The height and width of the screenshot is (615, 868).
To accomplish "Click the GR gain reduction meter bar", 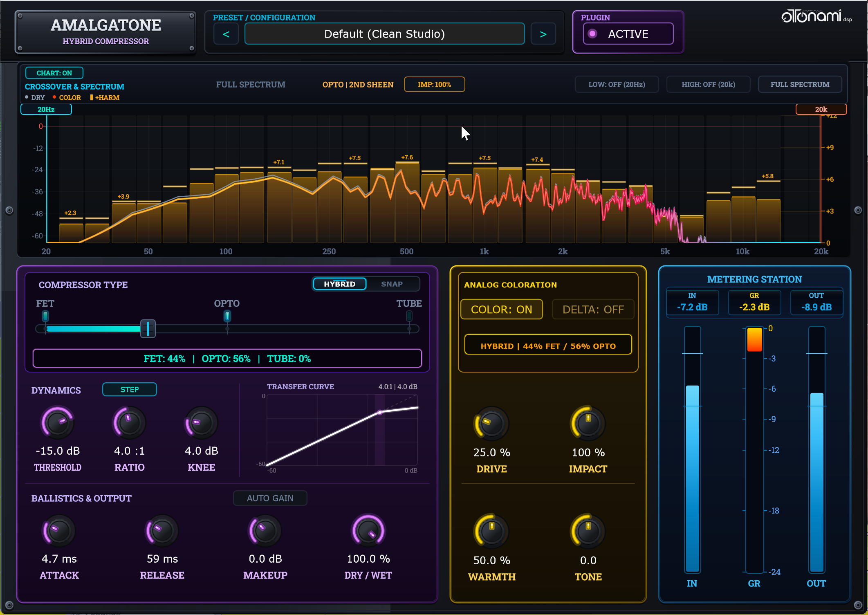I will point(754,449).
